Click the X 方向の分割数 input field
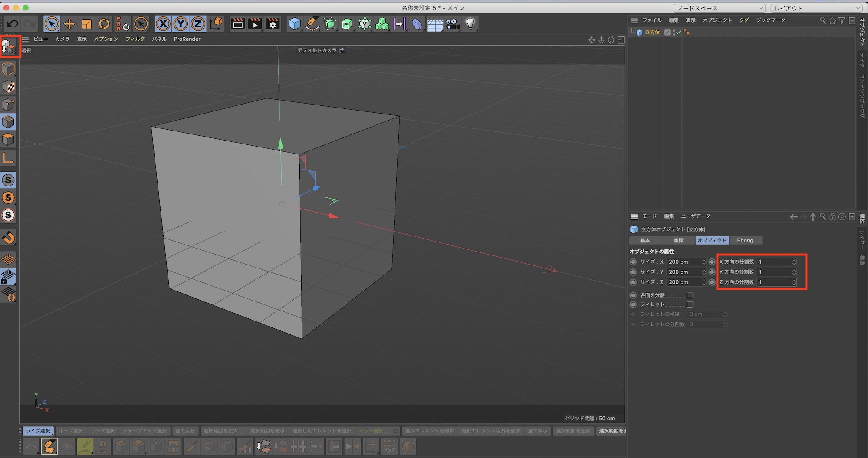868x458 pixels. point(774,262)
